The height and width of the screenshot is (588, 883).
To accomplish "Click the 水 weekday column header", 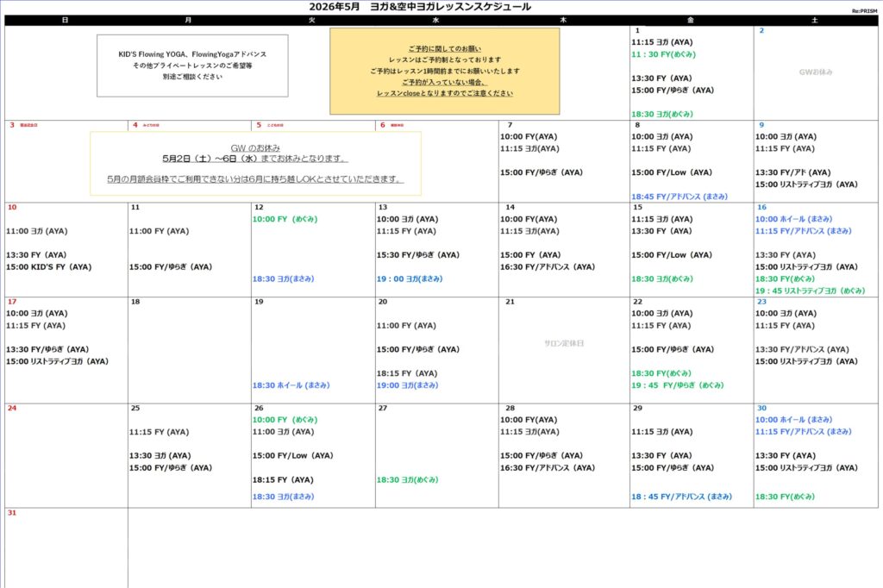I will point(435,20).
